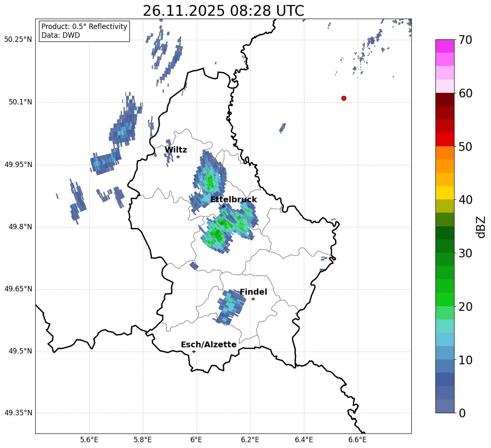491x448 pixels.
Task: Click the 40 label on the colorbar
Action: click(465, 200)
